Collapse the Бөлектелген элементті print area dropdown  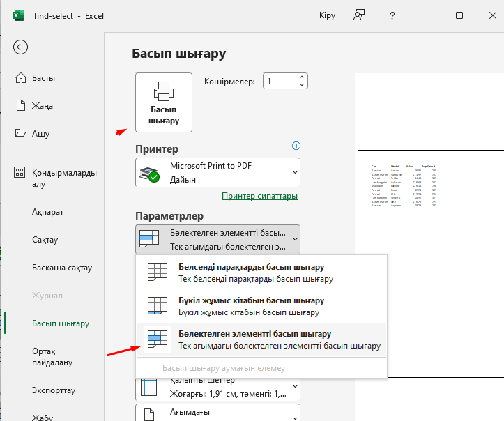pos(218,239)
